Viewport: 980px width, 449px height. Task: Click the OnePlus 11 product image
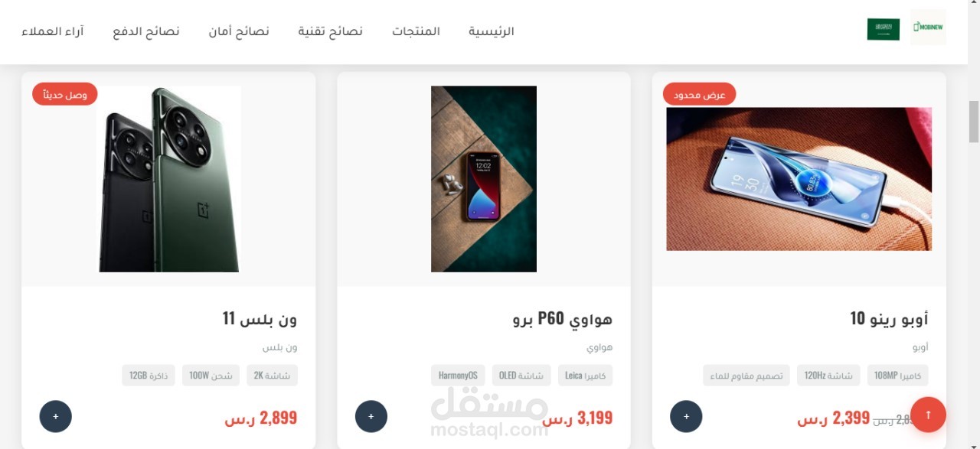[168, 179]
